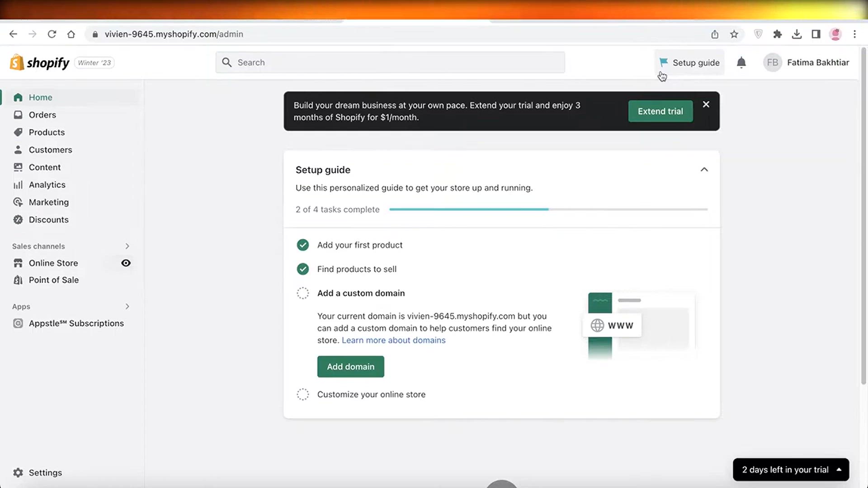Toggle the browser side panel

pos(816,34)
